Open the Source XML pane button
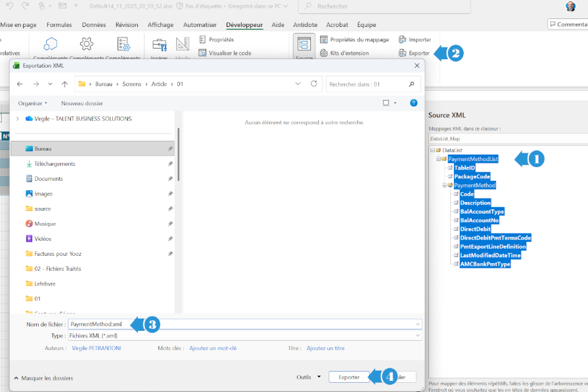This screenshot has height=392, width=588. click(304, 46)
